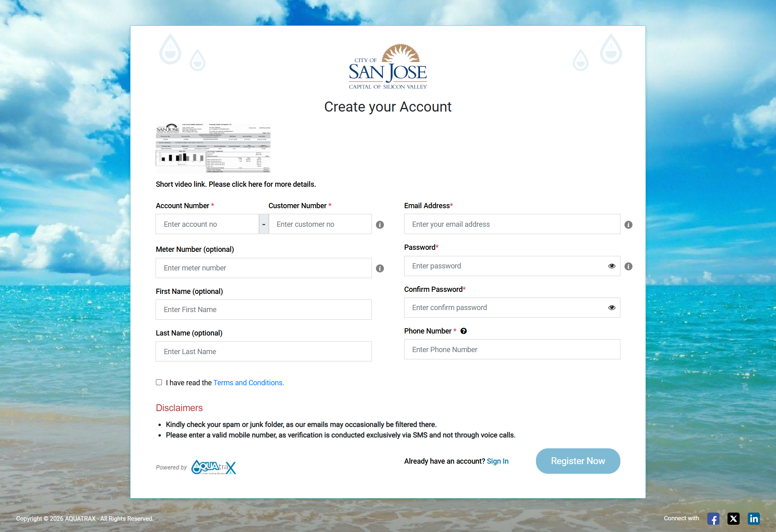Viewport: 776px width, 532px height.
Task: Click the Register Now button
Action: (578, 461)
